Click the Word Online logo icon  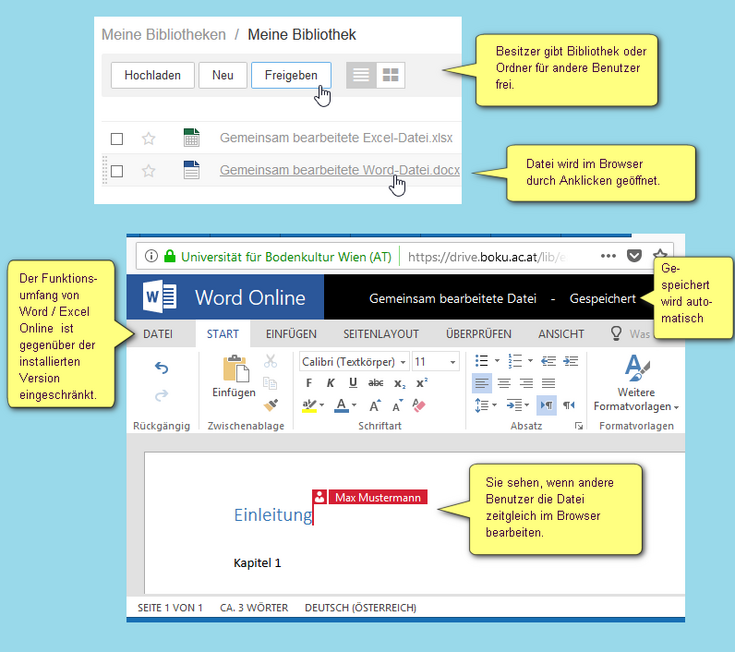click(159, 297)
